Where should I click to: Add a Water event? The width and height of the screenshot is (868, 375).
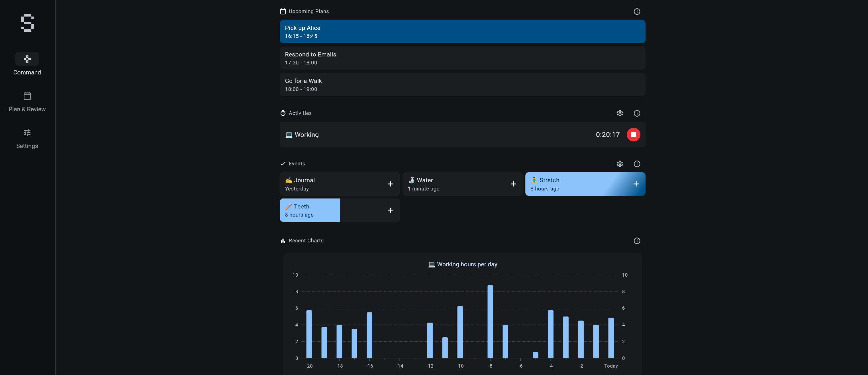(513, 184)
